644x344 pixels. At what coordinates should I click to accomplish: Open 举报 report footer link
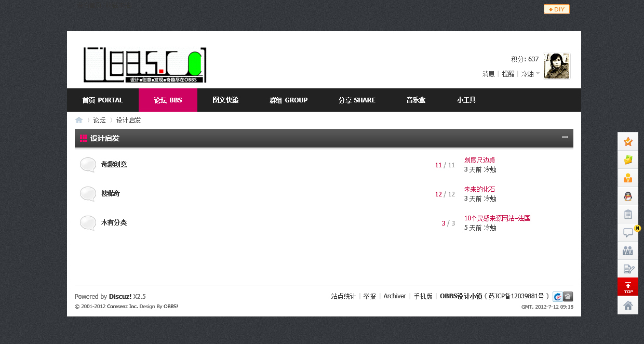click(370, 296)
